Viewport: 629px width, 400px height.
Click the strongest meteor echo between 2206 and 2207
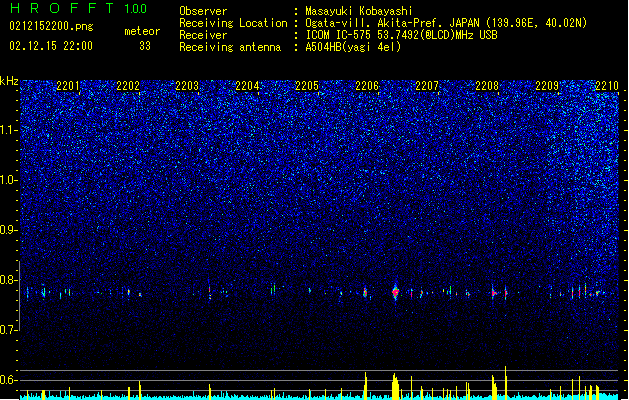(396, 292)
